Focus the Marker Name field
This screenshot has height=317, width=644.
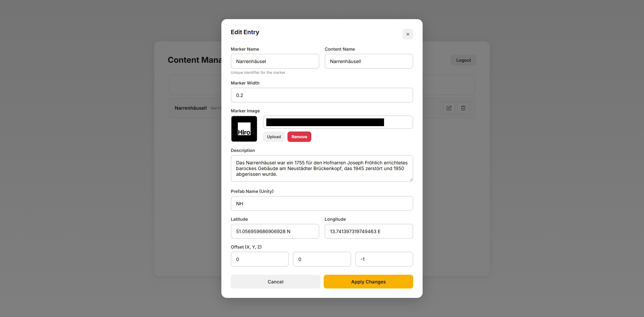click(275, 61)
